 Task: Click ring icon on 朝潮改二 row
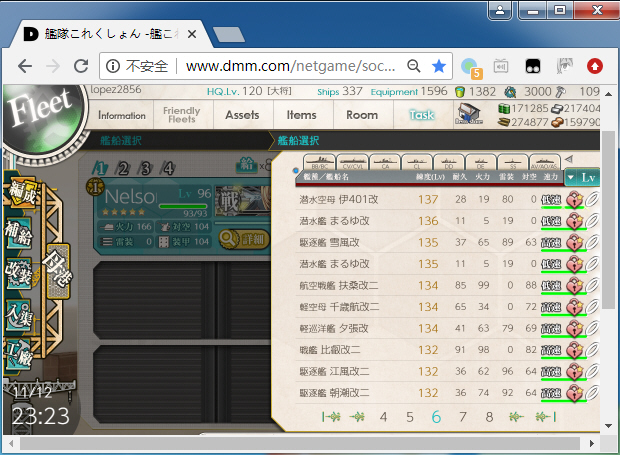[592, 393]
